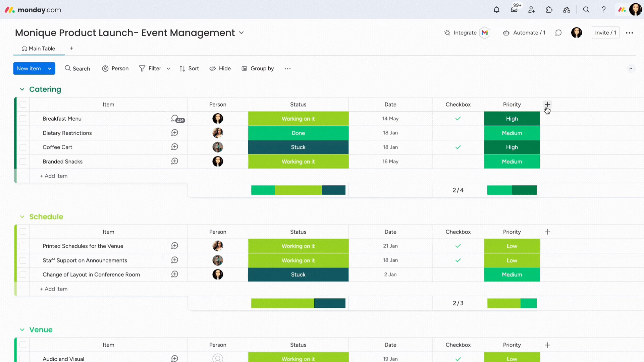The image size is (644, 362).
Task: Add update to Printed Schedules item
Action: pyautogui.click(x=174, y=246)
